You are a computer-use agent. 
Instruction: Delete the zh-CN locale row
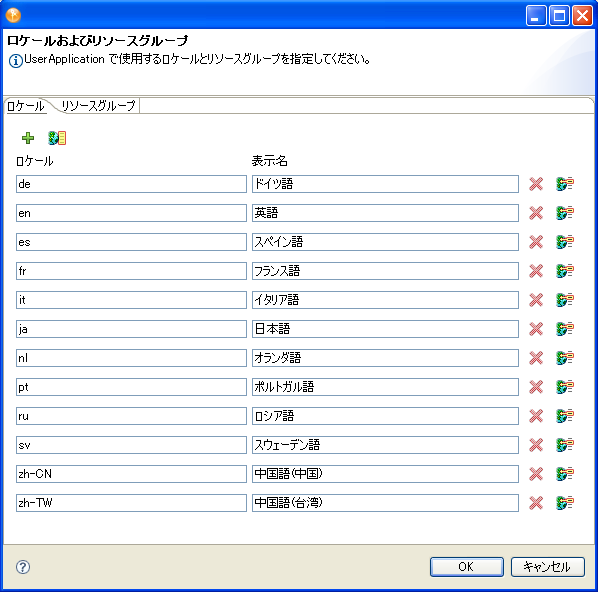click(x=536, y=474)
